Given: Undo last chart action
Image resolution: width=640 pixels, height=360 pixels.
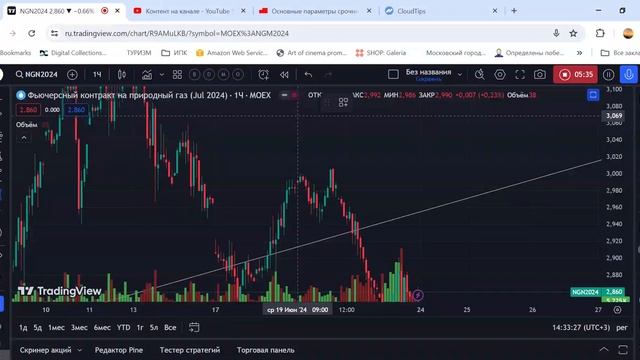Looking at the screenshot, I should point(308,74).
